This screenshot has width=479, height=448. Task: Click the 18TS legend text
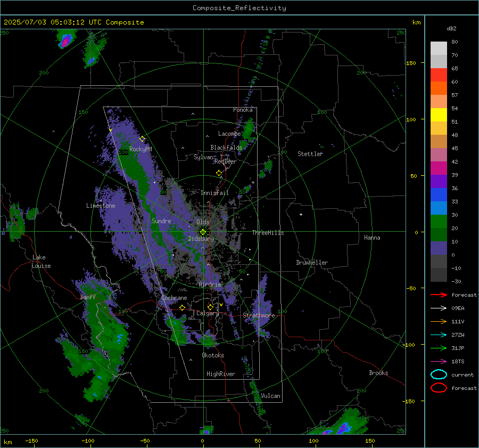click(458, 362)
